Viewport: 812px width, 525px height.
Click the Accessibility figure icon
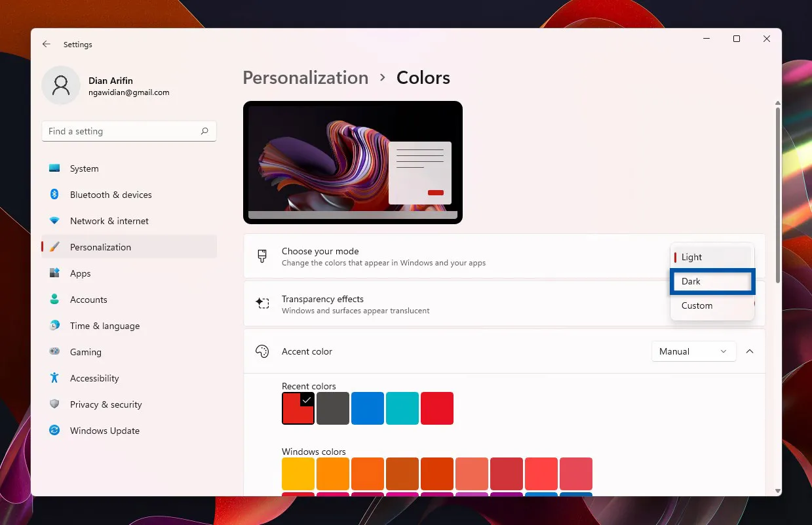tap(54, 378)
